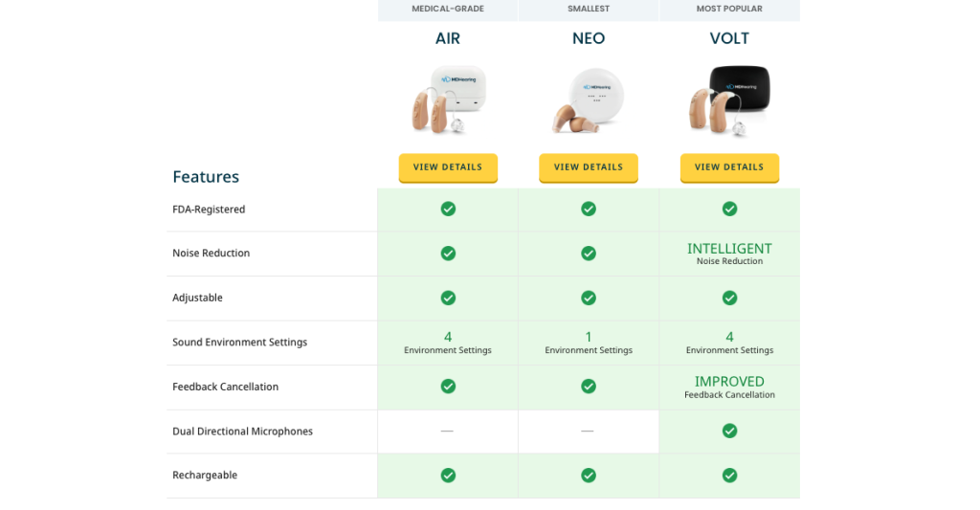
Task: Click the AIR Dual Directional Microphones dash
Action: (447, 431)
